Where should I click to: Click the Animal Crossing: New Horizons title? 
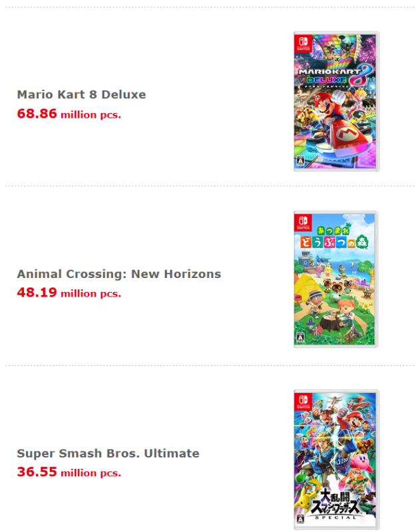click(118, 274)
